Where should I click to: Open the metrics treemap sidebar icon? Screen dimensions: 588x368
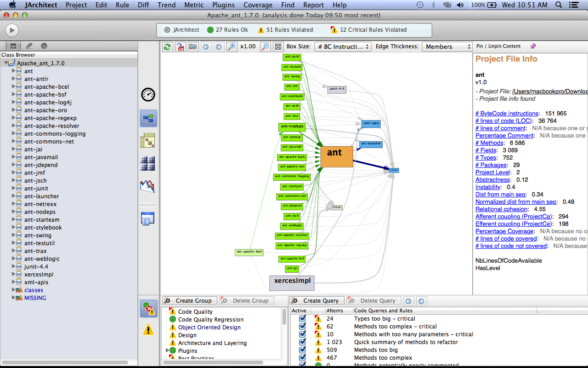click(x=147, y=163)
